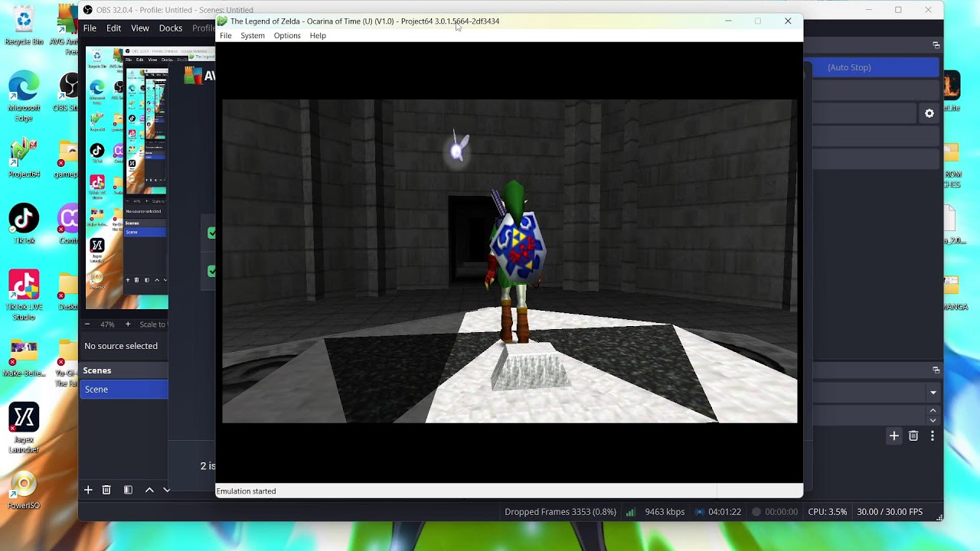
Task: Select the TikTok LIVE Studio desktop shortcut
Action: pos(24,295)
